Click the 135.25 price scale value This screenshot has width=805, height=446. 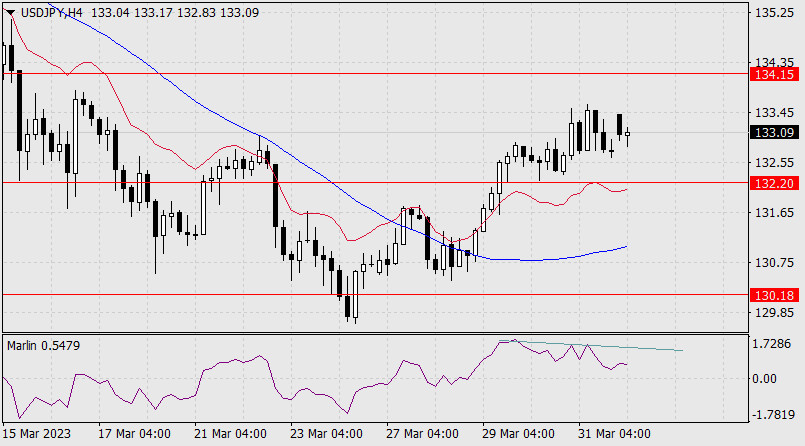click(774, 13)
